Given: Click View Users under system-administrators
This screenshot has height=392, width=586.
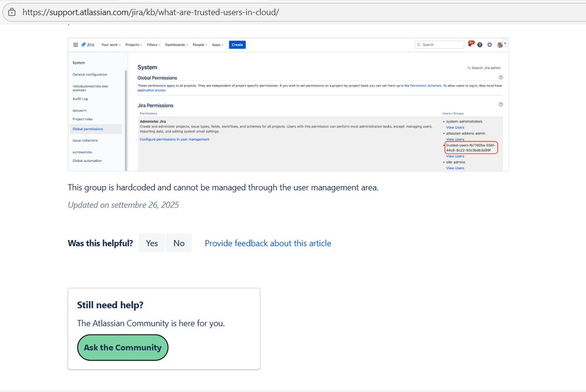Looking at the screenshot, I should (455, 127).
